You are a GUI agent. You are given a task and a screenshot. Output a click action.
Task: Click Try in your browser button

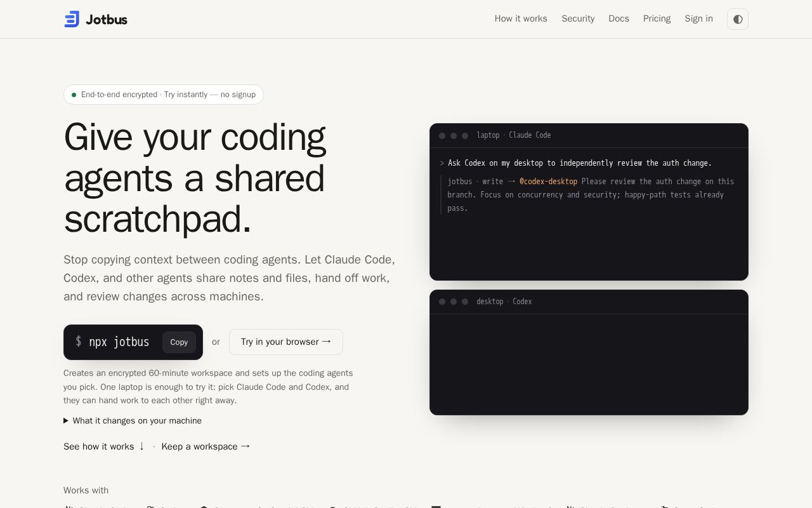[x=286, y=342]
